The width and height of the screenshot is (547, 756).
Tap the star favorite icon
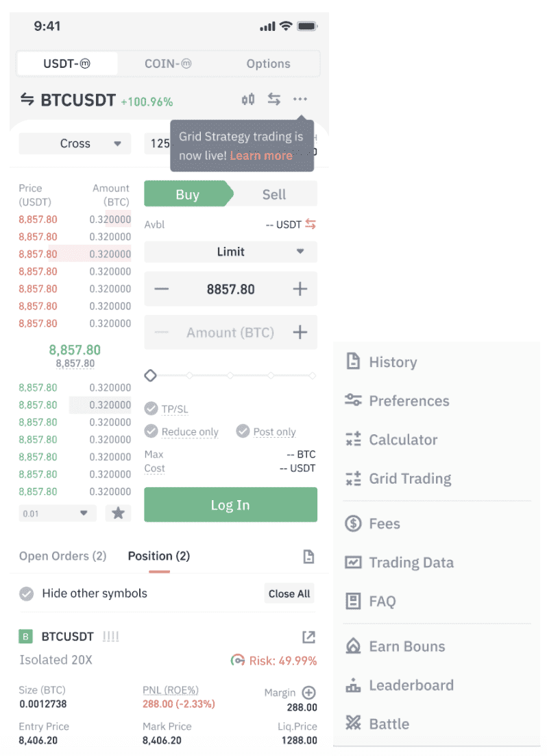pyautogui.click(x=118, y=513)
